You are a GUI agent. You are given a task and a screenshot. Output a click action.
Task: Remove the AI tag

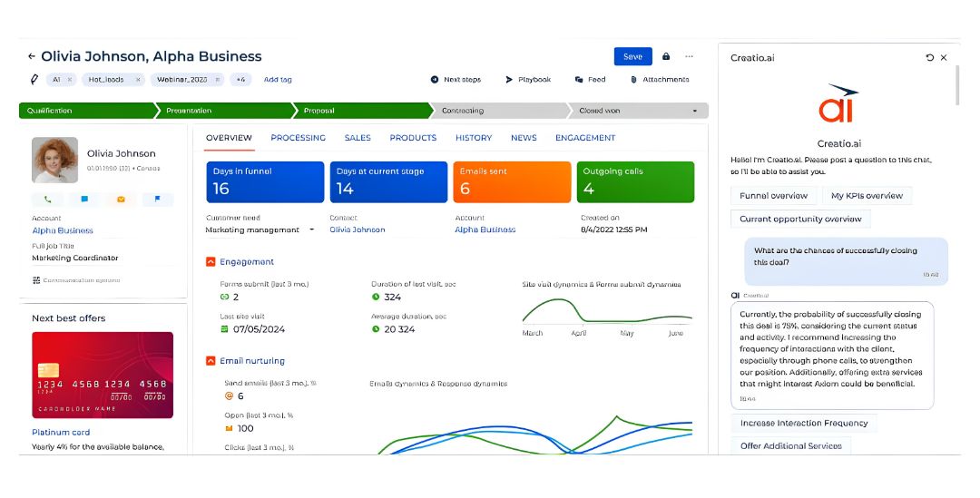(69, 80)
